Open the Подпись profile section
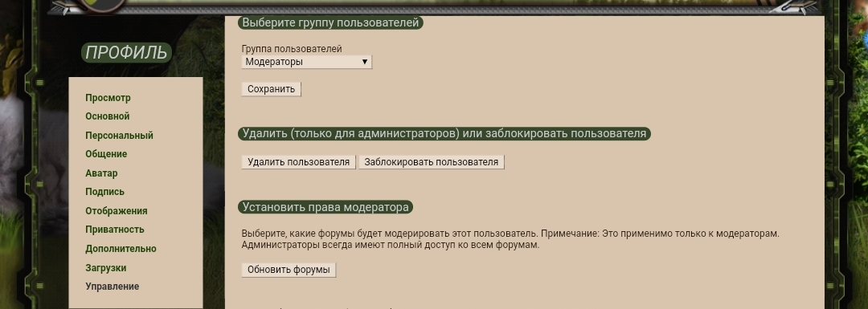Image resolution: width=868 pixels, height=309 pixels. [104, 192]
